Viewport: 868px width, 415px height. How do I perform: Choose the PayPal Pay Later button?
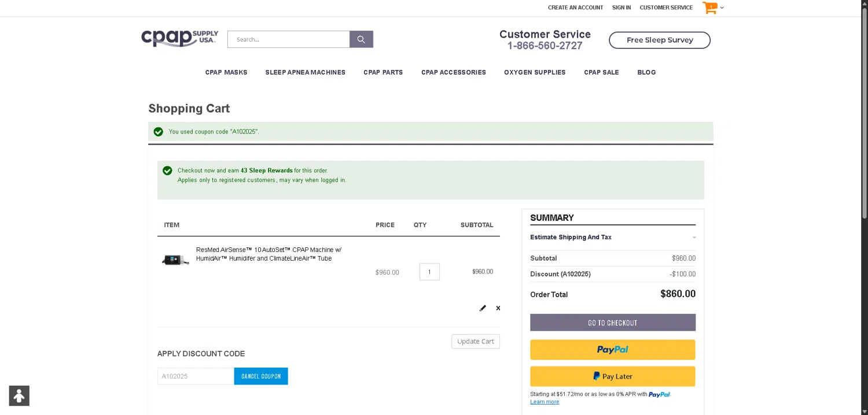coord(613,376)
